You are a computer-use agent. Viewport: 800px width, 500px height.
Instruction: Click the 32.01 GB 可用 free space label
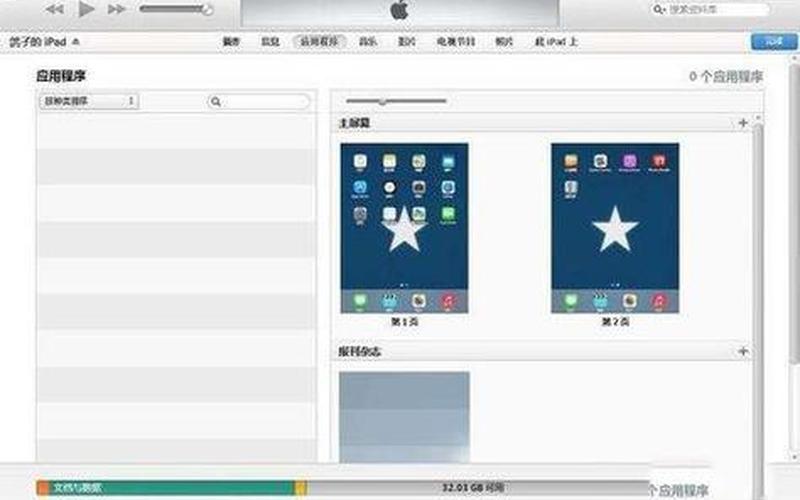[x=473, y=488]
